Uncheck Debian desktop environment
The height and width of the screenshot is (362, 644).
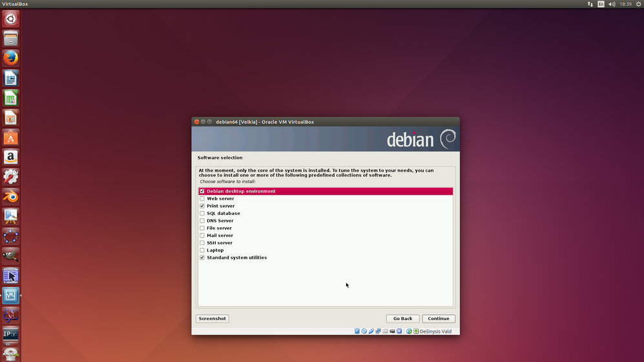coord(202,192)
